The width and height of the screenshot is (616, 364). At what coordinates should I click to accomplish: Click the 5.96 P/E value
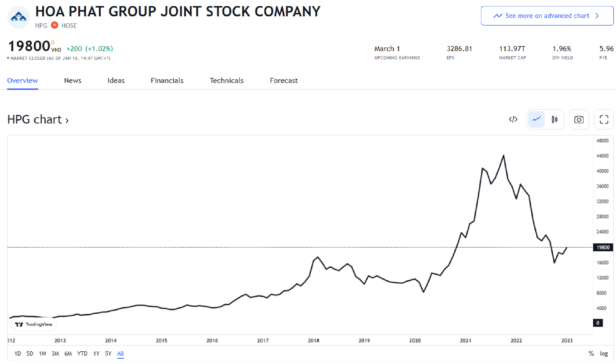coord(607,49)
